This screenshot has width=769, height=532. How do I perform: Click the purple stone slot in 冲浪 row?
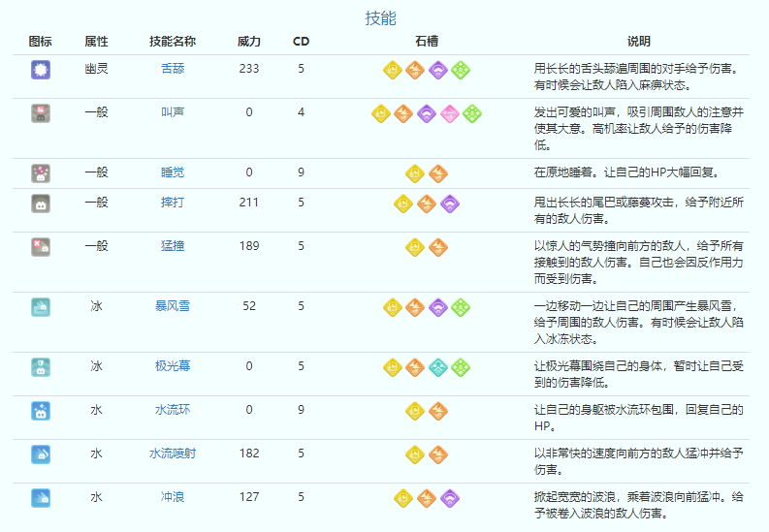click(450, 498)
